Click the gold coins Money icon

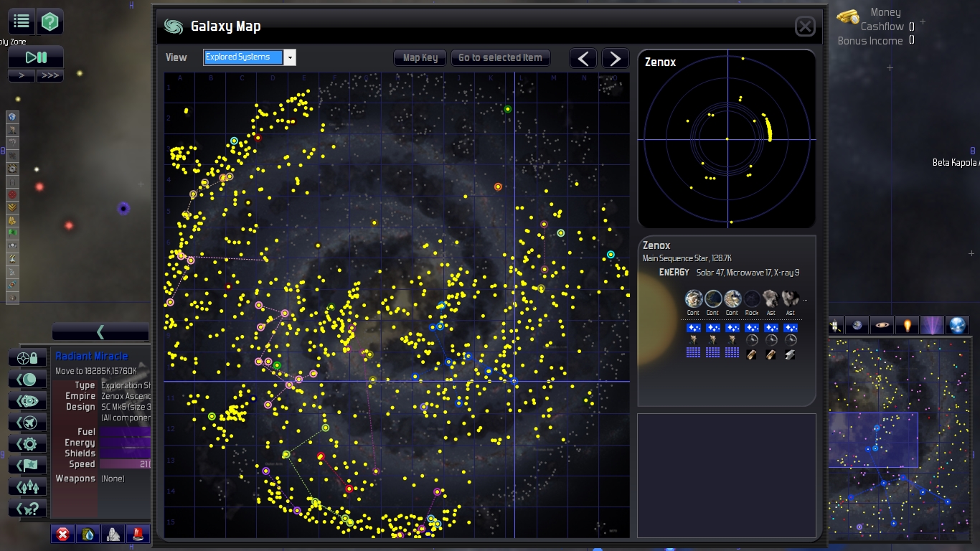click(849, 16)
